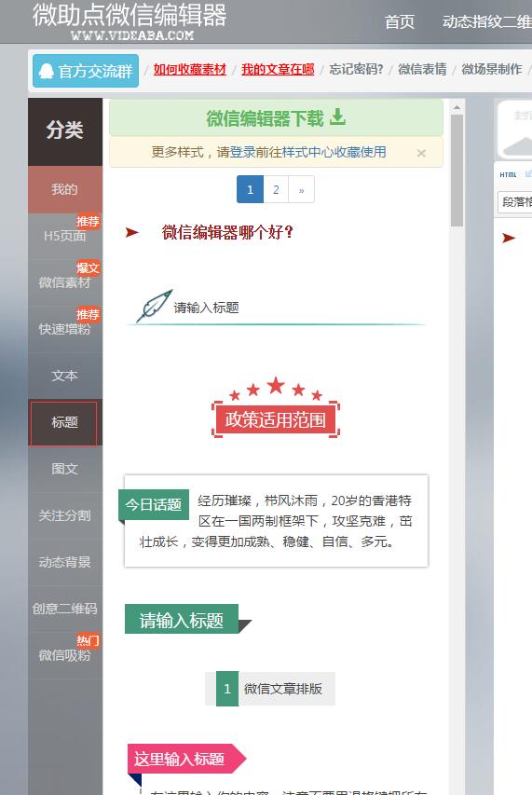Click the QQ penguin icon in 官方交流群 button
Image resolution: width=532 pixels, height=795 pixels.
click(46, 71)
